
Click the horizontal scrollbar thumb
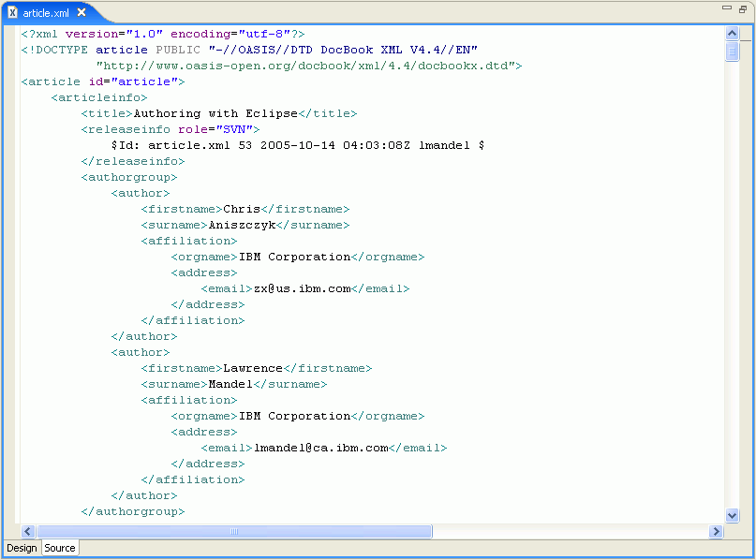[234, 531]
